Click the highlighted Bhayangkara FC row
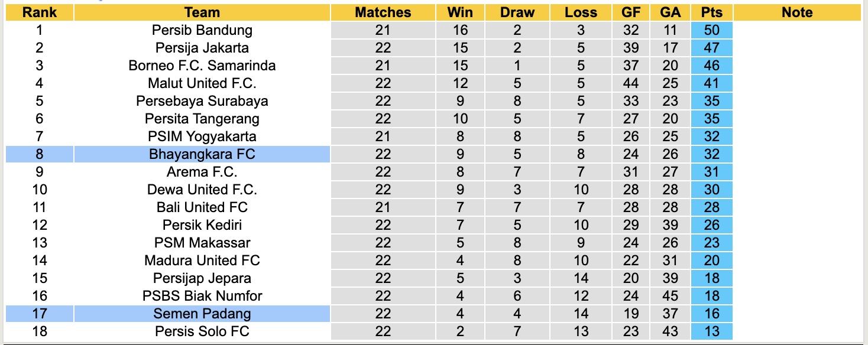The height and width of the screenshot is (345, 868). [x=202, y=154]
